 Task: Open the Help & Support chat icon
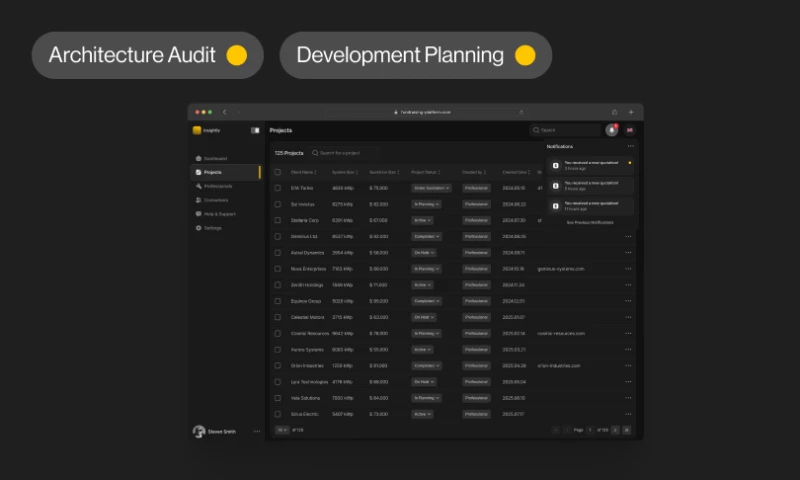[198, 214]
